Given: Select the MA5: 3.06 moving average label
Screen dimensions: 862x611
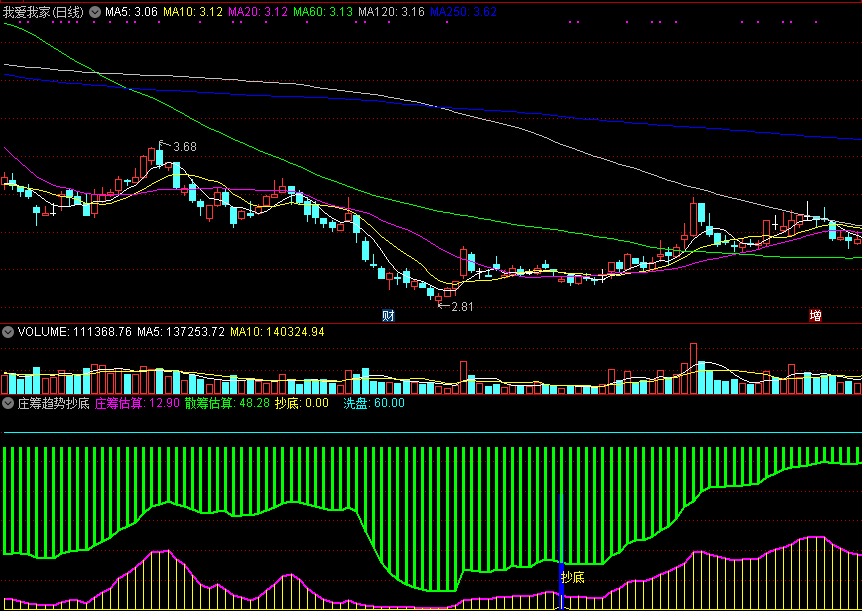Looking at the screenshot, I should tap(131, 12).
